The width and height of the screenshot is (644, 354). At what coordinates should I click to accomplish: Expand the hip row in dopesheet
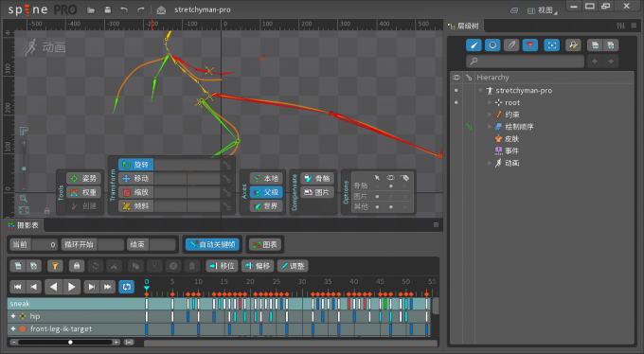pyautogui.click(x=13, y=316)
